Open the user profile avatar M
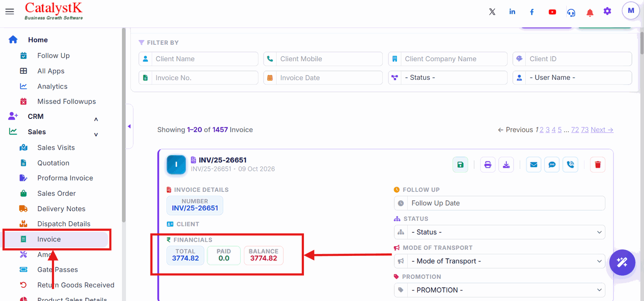This screenshot has width=644, height=301. pos(631,11)
